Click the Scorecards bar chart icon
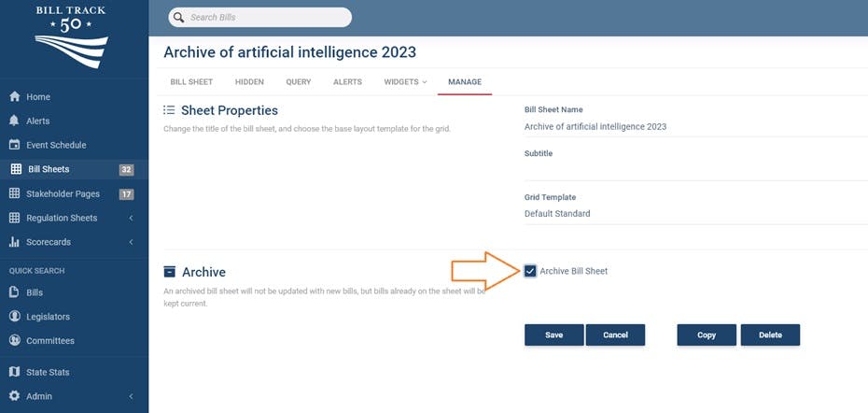868x413 pixels. click(14, 242)
